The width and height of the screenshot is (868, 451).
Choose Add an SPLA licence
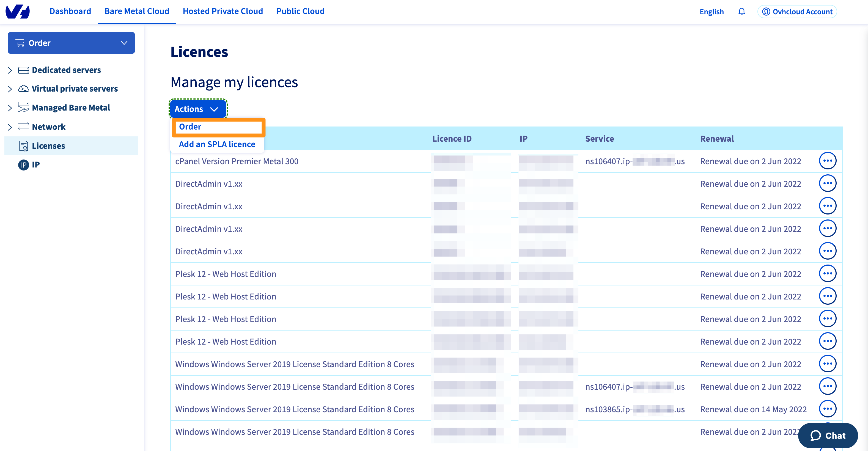click(217, 144)
